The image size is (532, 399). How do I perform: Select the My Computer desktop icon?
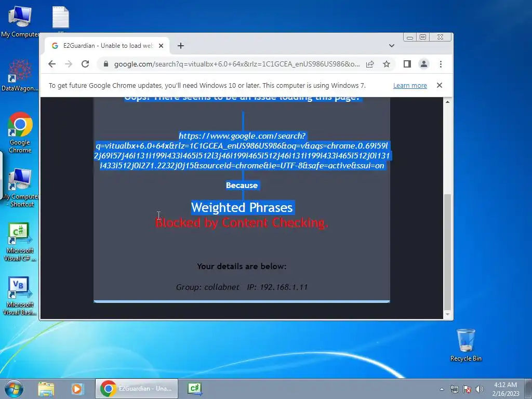click(x=20, y=21)
